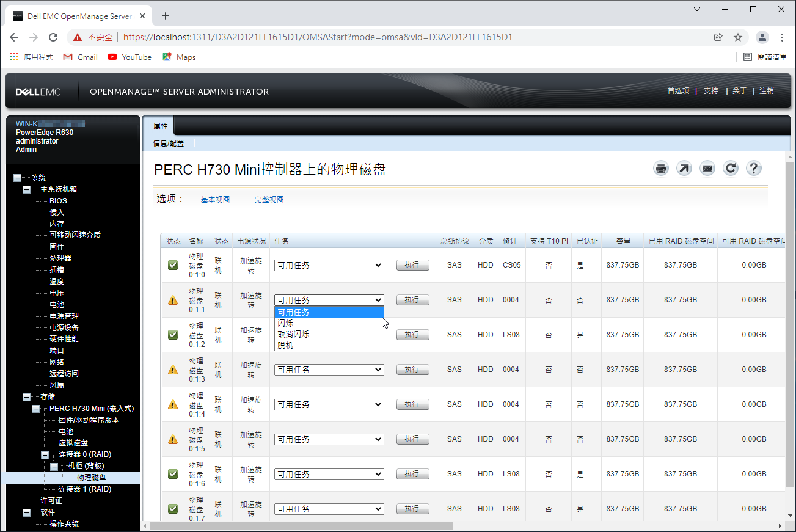Collapse the 主系统机箱 tree node
Viewport: 796px width, 532px height.
[26, 189]
